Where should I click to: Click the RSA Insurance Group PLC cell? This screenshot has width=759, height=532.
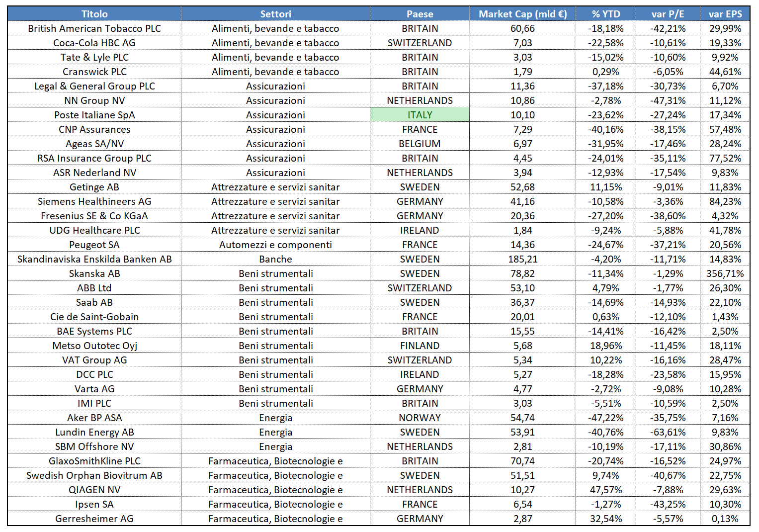coord(94,158)
